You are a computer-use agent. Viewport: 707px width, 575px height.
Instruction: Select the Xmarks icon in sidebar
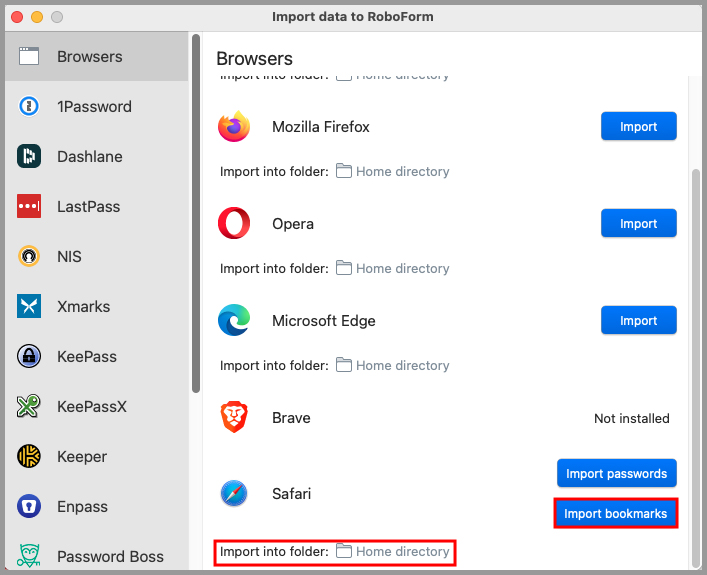29,307
